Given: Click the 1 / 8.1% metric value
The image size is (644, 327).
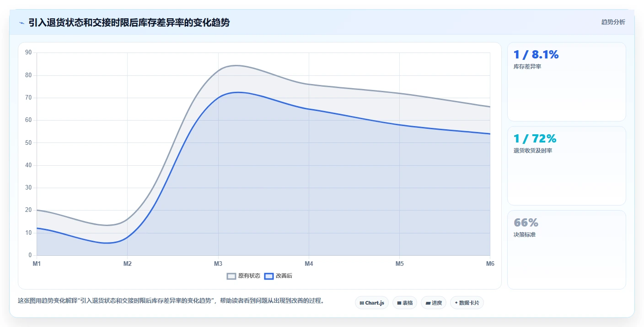Looking at the screenshot, I should [536, 55].
